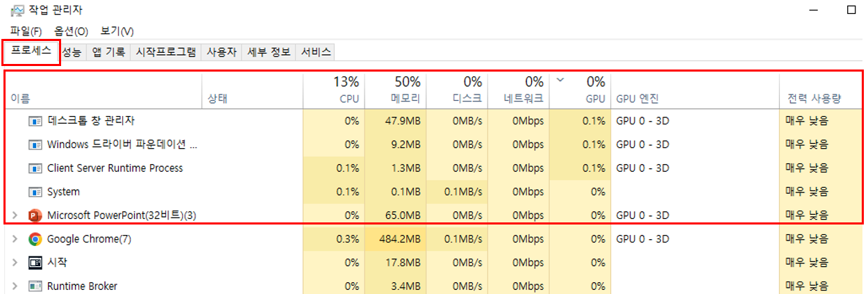Select the 시작 process name

[x=57, y=263]
